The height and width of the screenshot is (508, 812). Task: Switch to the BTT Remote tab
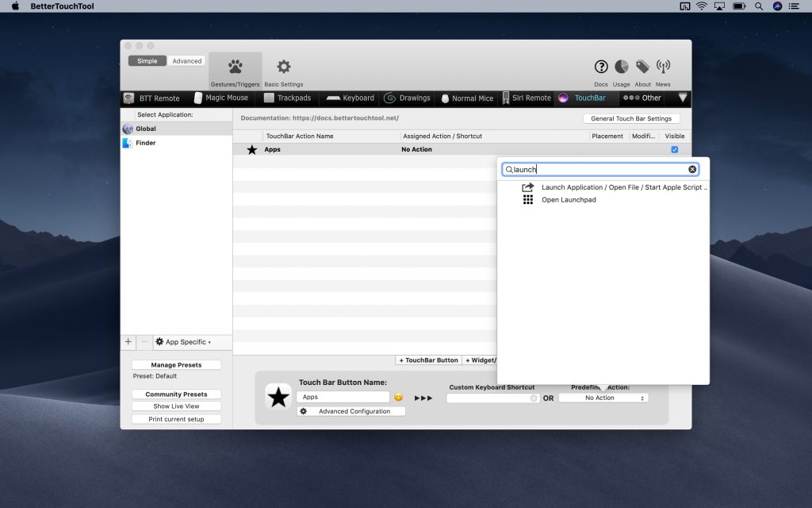151,98
